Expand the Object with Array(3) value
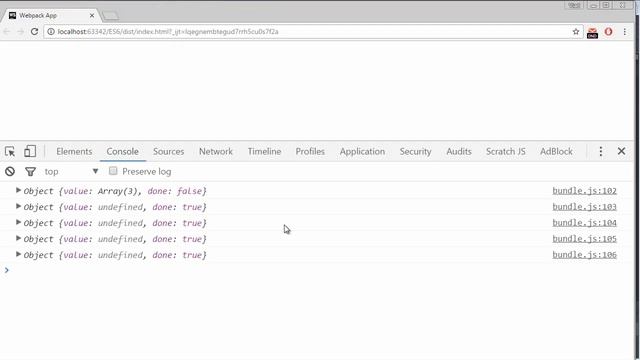This screenshot has height=360, width=640. [x=18, y=190]
